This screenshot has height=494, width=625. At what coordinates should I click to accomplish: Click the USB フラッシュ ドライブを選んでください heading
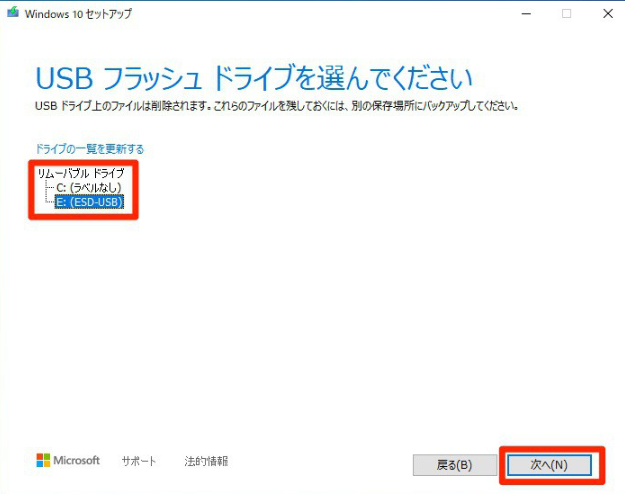point(254,78)
